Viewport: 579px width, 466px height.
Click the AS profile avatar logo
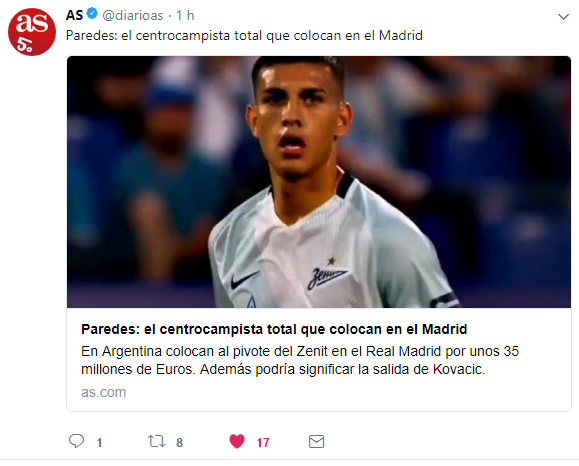click(32, 32)
